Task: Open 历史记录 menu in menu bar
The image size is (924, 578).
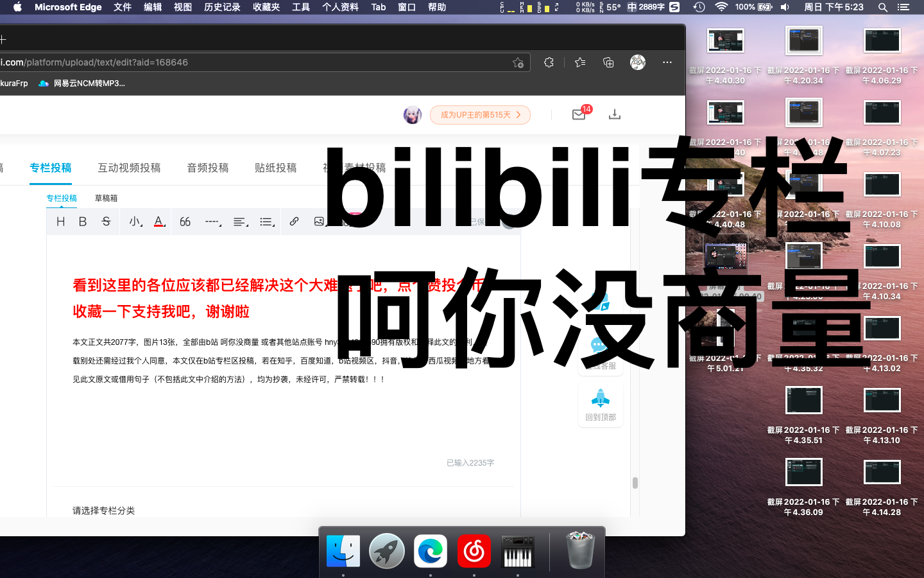Action: [x=222, y=7]
